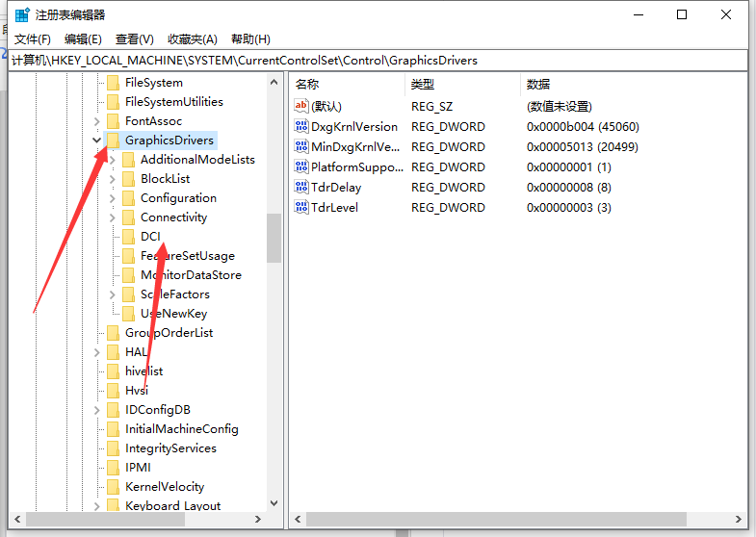Click the Registry Editor app icon in title bar

click(21, 14)
